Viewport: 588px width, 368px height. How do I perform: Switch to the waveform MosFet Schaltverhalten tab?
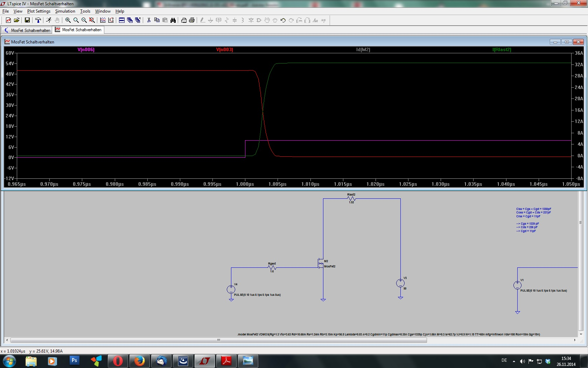[78, 30]
